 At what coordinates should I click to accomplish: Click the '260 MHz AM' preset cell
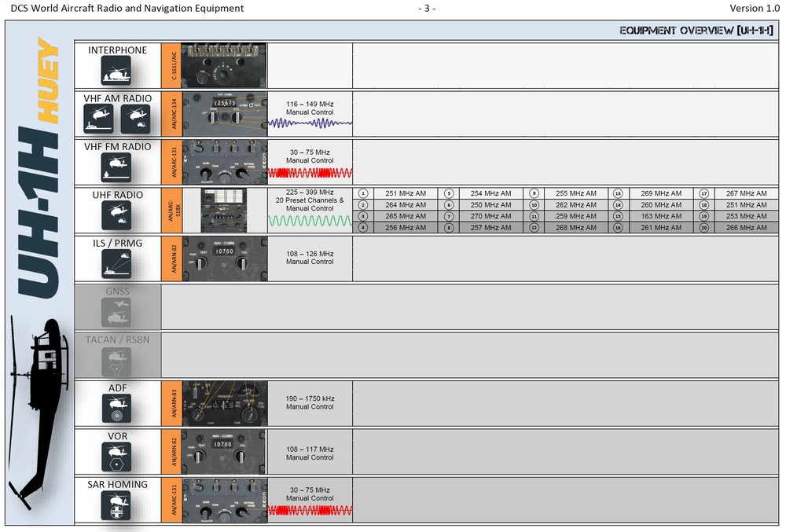661,205
